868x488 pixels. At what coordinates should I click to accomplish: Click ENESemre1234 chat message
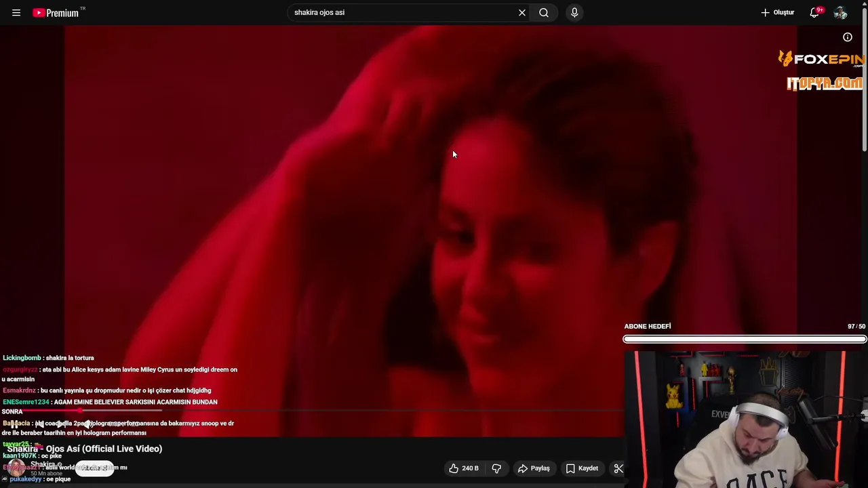coord(110,406)
